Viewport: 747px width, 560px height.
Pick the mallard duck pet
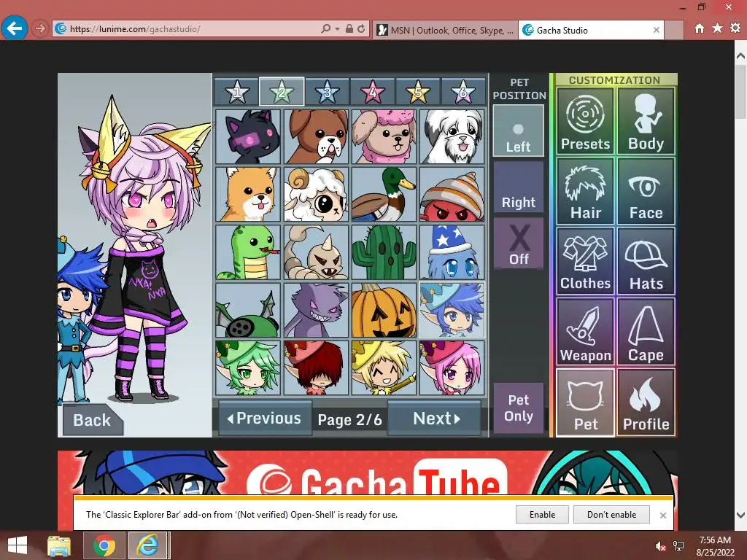click(384, 194)
